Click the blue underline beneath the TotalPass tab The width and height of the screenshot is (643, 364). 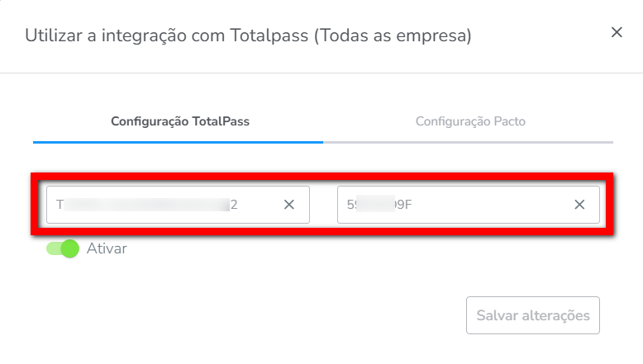coord(178,142)
